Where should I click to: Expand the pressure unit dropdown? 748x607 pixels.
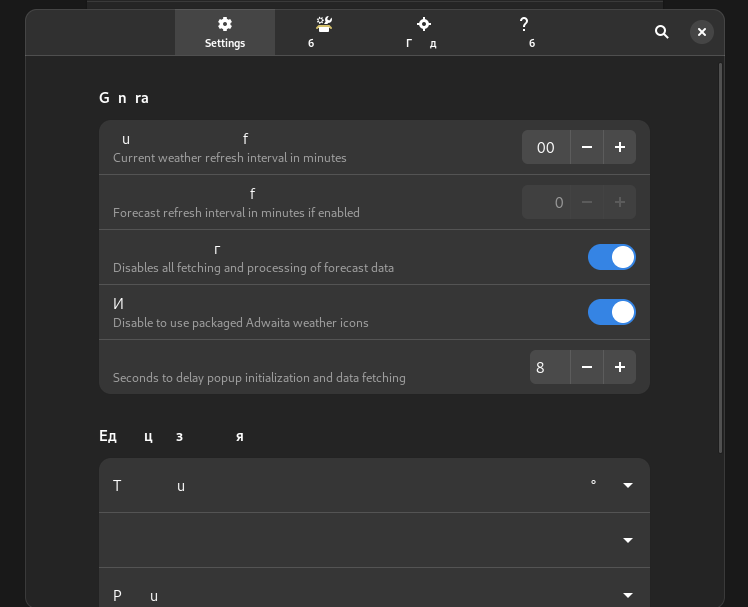pyautogui.click(x=628, y=594)
